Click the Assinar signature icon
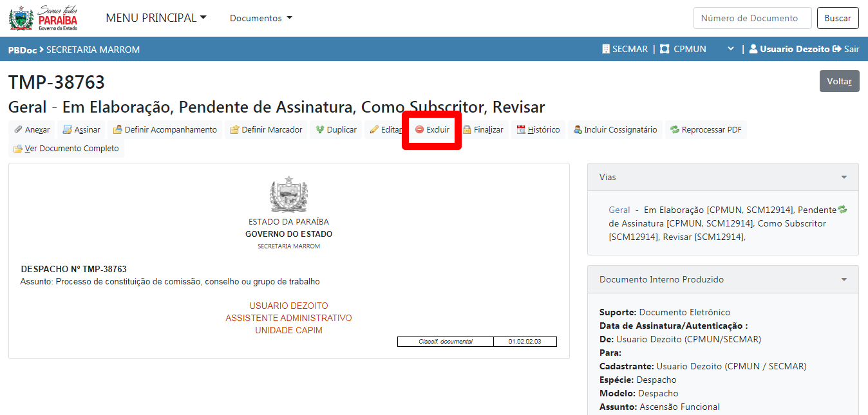868x415 pixels. coord(67,130)
